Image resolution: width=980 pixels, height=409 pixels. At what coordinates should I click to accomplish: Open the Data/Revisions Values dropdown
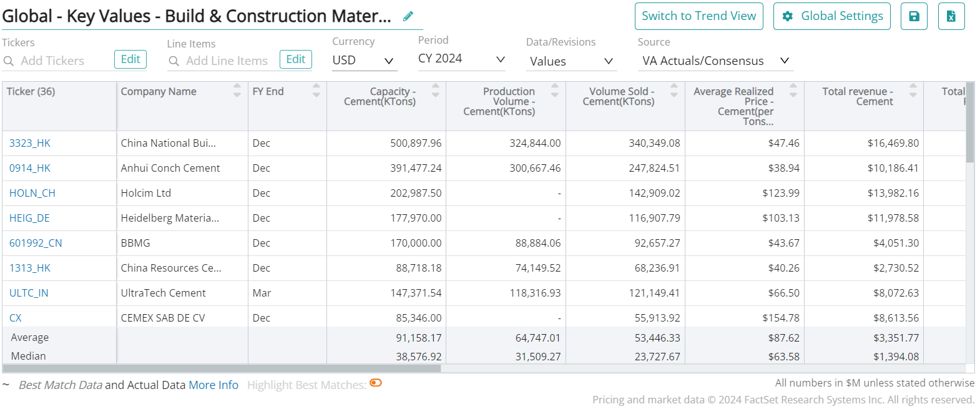[572, 61]
